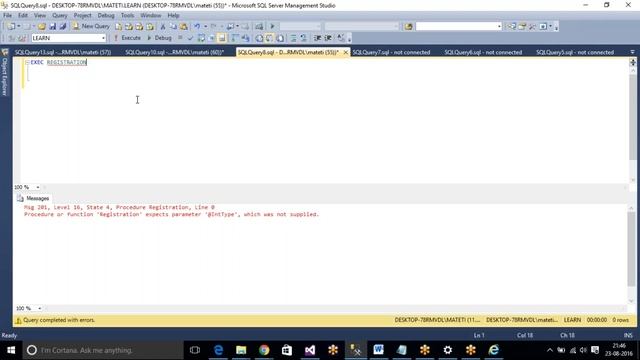Screen dimensions: 640x360
Task: Click the Analysis Services XMLA Query icon
Action: [150, 27]
